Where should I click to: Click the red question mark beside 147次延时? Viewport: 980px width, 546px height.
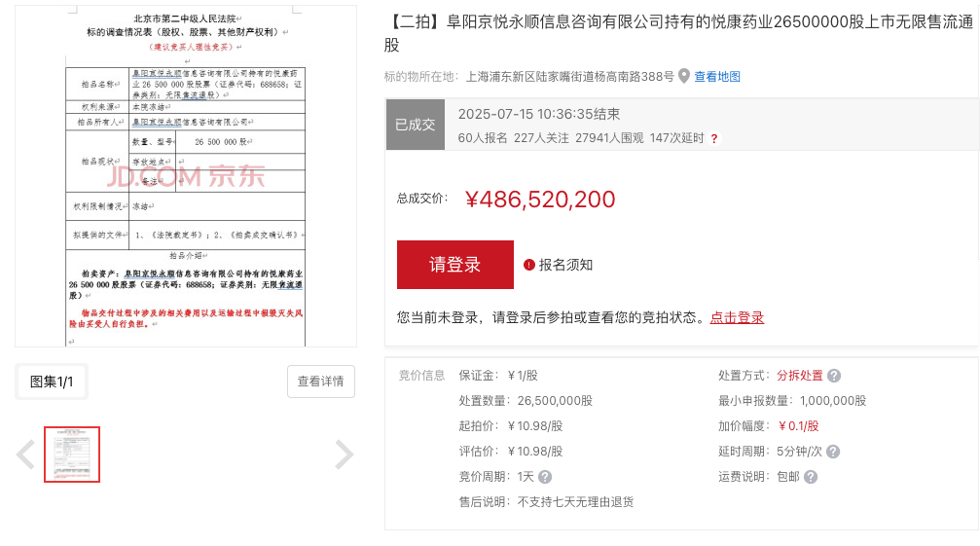(713, 138)
